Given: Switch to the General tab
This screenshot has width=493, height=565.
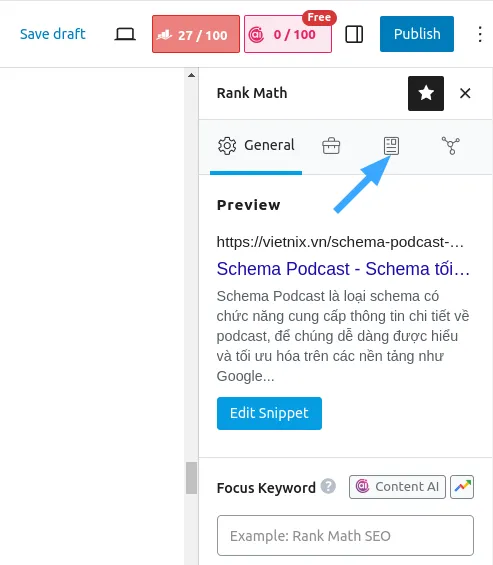Looking at the screenshot, I should [x=256, y=146].
